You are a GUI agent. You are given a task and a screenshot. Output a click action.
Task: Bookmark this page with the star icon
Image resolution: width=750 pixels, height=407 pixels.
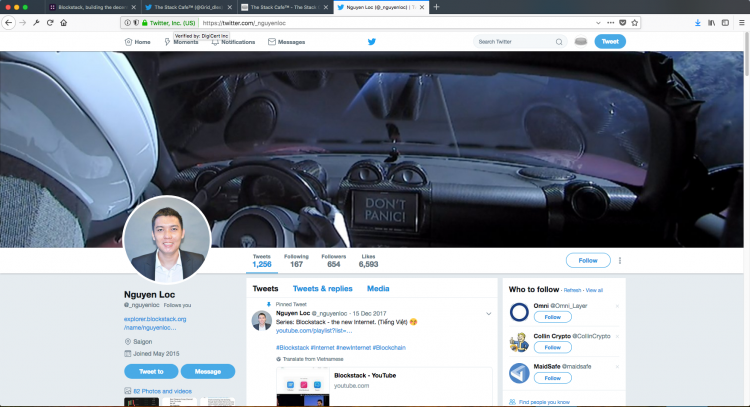click(635, 22)
